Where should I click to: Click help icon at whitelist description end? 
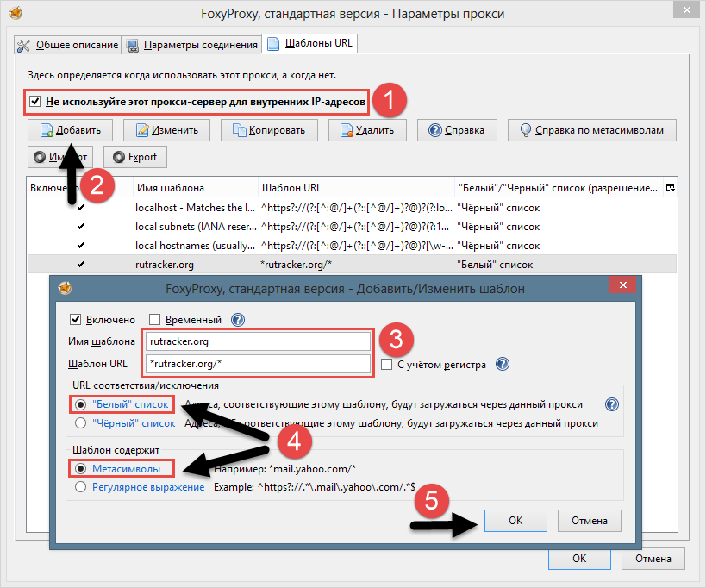pos(612,403)
